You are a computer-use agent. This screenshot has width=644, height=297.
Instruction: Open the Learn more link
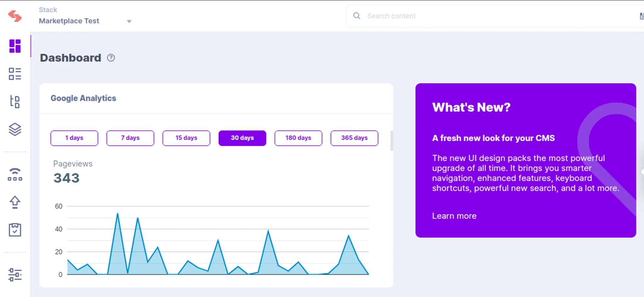point(454,216)
